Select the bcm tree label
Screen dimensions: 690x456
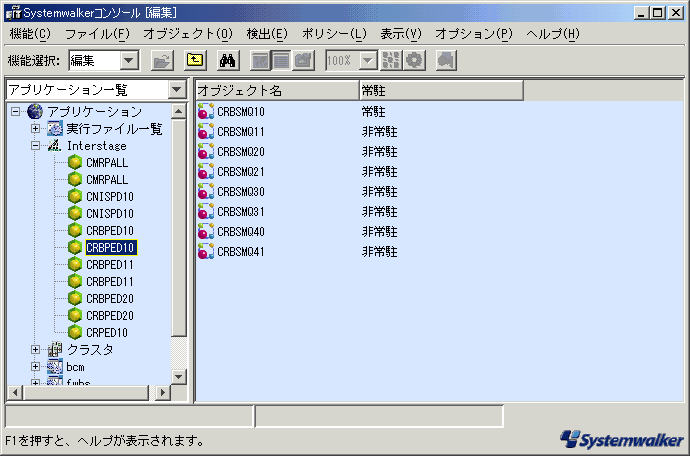pos(75,367)
